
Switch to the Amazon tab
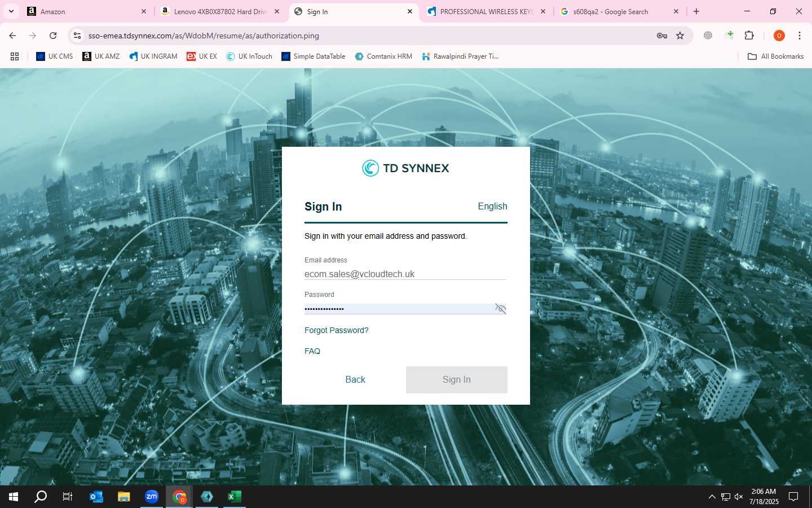86,11
